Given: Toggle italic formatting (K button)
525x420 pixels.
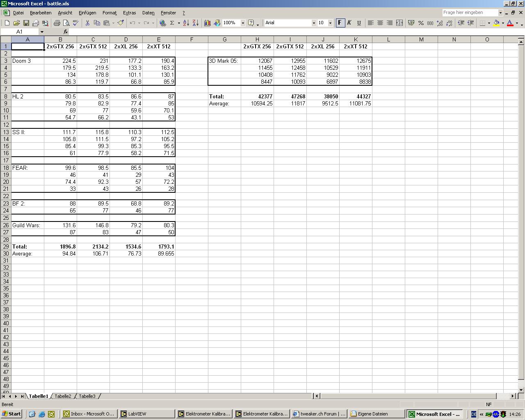Looking at the screenshot, I should tap(349, 23).
